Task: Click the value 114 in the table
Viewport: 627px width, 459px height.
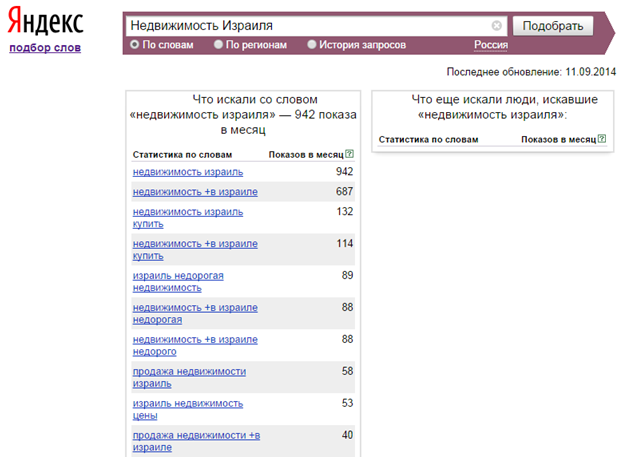Action: tap(345, 243)
